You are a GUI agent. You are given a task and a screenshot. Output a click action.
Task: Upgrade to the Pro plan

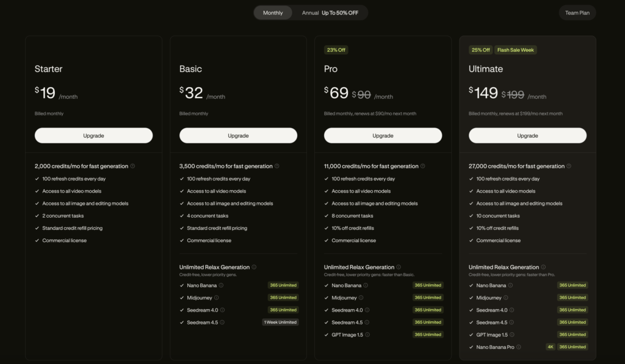383,135
